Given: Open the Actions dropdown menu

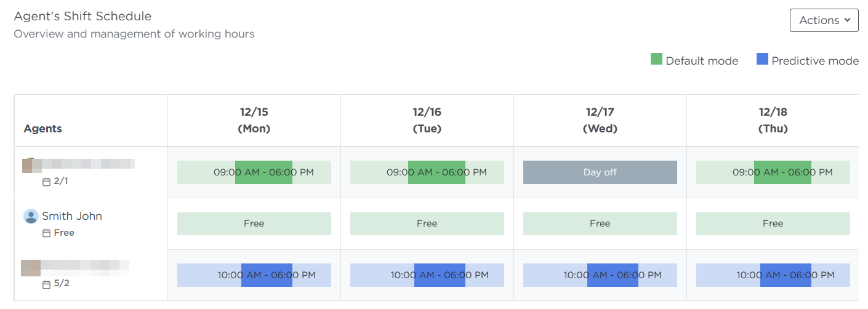Looking at the screenshot, I should [824, 20].
